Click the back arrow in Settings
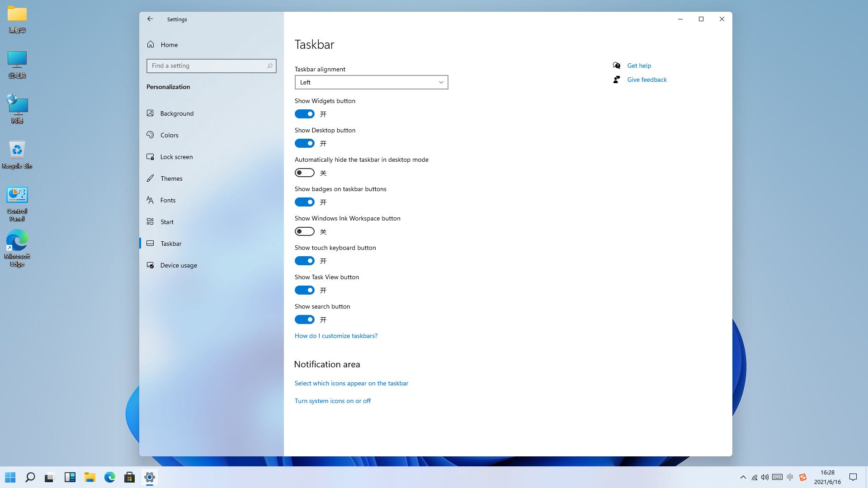Screen dimensions: 868x488 click(150, 19)
